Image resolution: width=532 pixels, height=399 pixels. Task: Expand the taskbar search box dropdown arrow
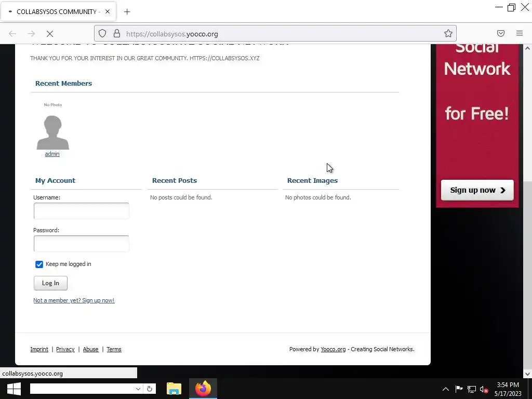tap(138, 389)
